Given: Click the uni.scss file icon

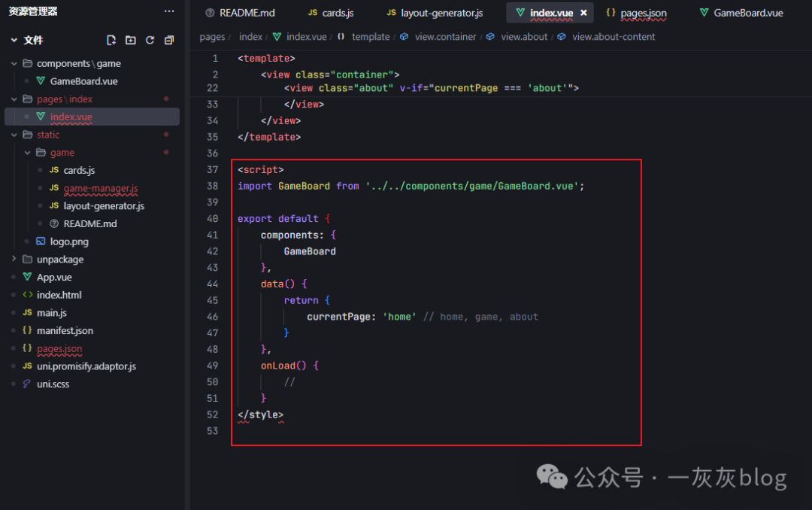Looking at the screenshot, I should click(27, 384).
